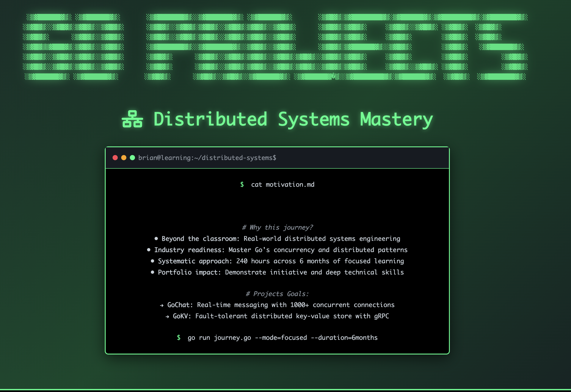
Task: Click the green progress bar at bottom
Action: point(285,390)
